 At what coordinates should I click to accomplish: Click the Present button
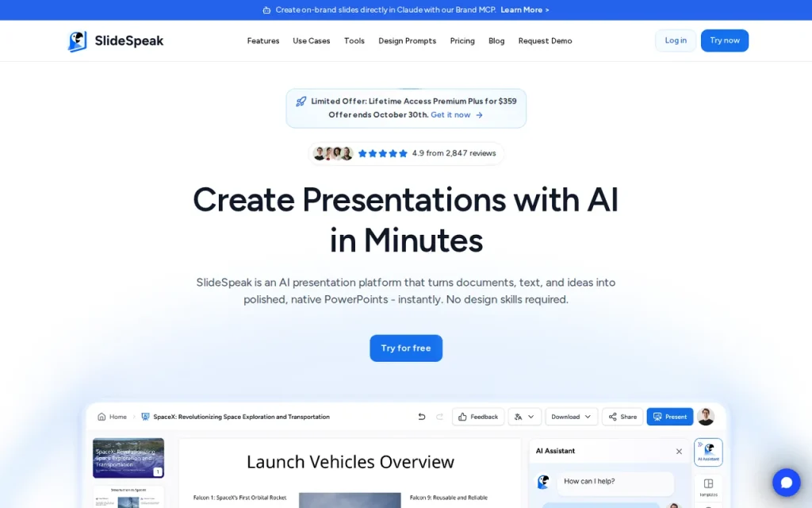coord(669,417)
